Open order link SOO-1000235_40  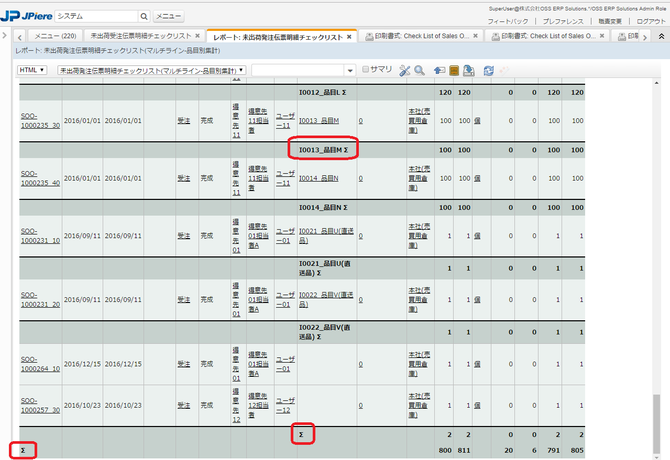click(40, 179)
